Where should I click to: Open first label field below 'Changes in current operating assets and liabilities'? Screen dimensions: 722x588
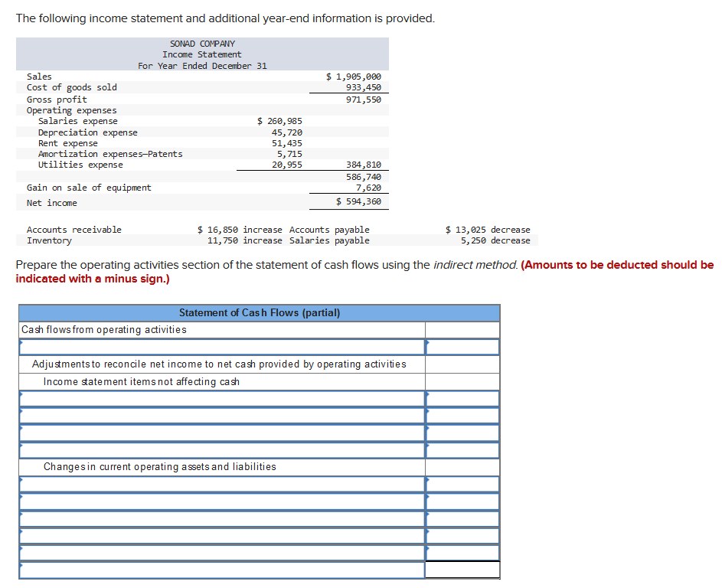pos(222,484)
